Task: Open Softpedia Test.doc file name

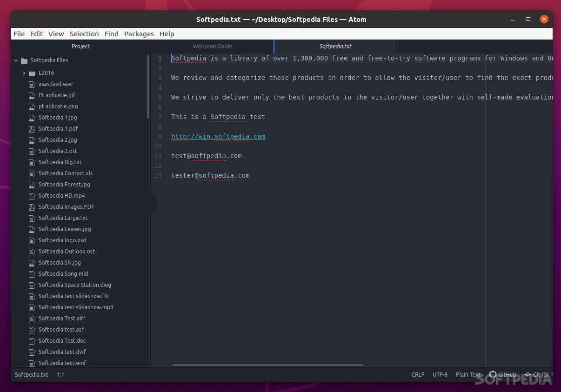Action: pyautogui.click(x=62, y=341)
